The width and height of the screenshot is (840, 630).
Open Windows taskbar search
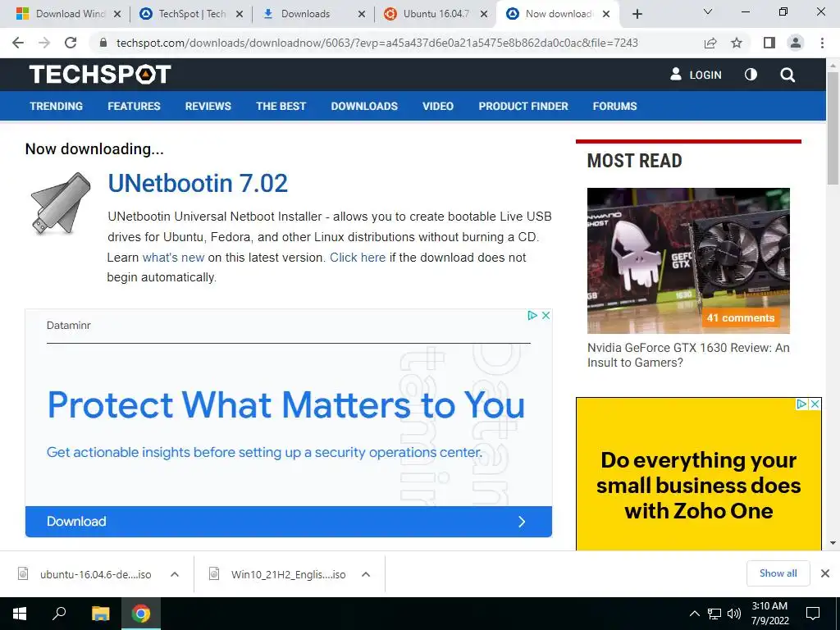pyautogui.click(x=59, y=614)
